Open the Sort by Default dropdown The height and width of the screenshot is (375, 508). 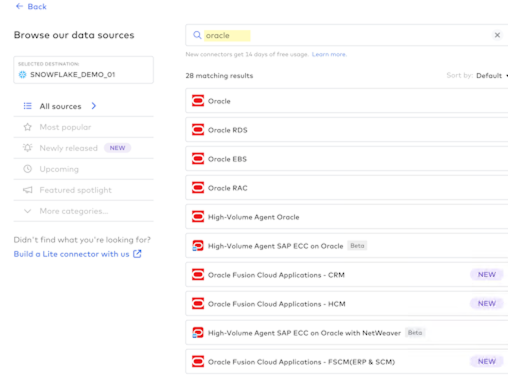click(x=491, y=76)
